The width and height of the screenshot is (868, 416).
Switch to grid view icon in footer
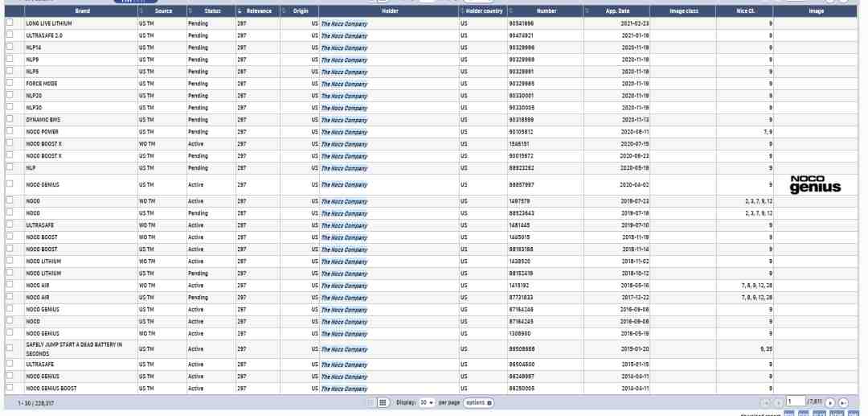383,402
